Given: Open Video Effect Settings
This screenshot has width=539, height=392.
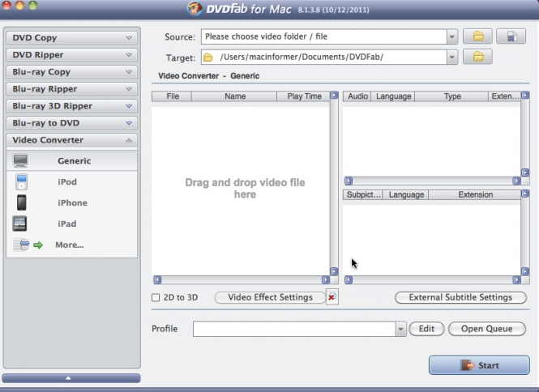Looking at the screenshot, I should [x=270, y=297].
